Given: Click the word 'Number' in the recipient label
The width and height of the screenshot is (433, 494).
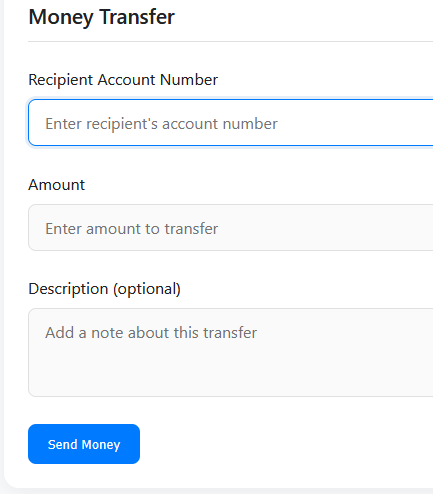Looking at the screenshot, I should (189, 80).
